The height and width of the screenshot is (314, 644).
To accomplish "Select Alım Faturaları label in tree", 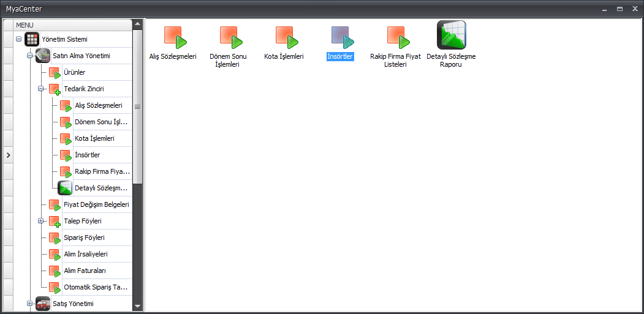I will (85, 271).
